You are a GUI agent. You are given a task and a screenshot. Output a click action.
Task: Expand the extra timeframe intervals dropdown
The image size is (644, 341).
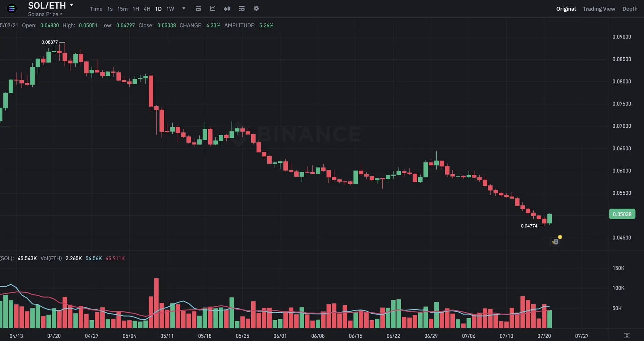183,9
